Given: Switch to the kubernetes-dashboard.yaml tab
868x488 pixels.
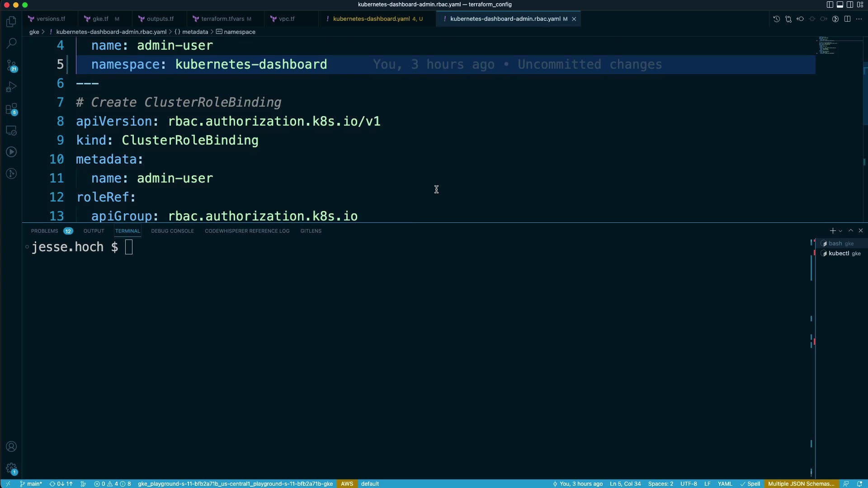Looking at the screenshot, I should pos(371,19).
